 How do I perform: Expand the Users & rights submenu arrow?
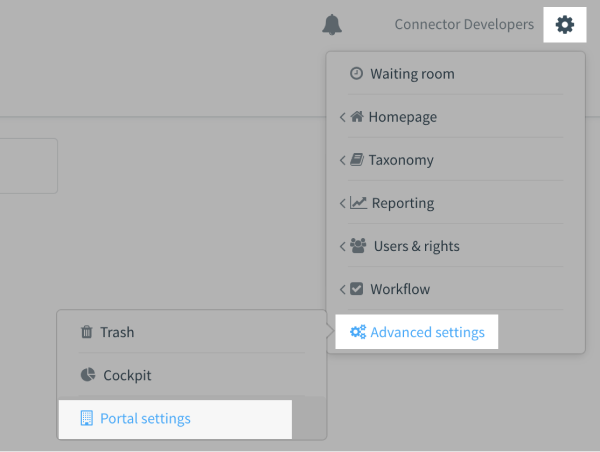tap(342, 246)
